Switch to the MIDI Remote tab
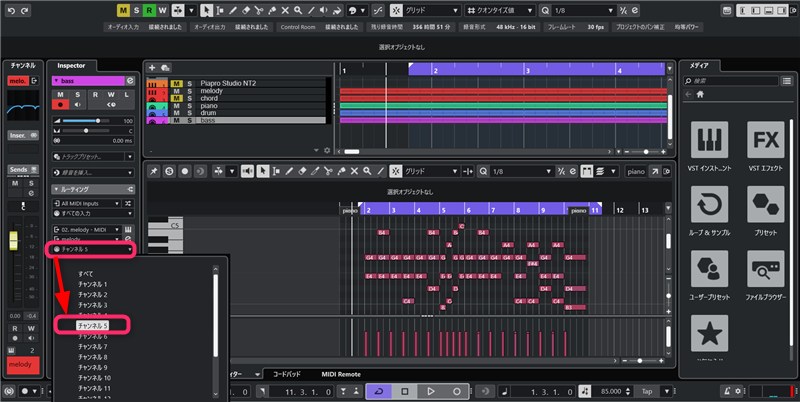 pos(341,374)
